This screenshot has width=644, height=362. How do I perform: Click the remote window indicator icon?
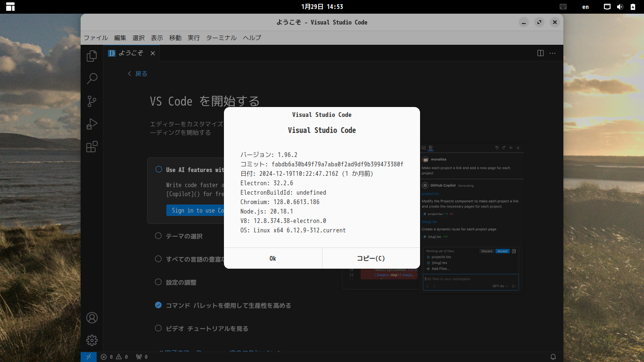[x=89, y=357]
